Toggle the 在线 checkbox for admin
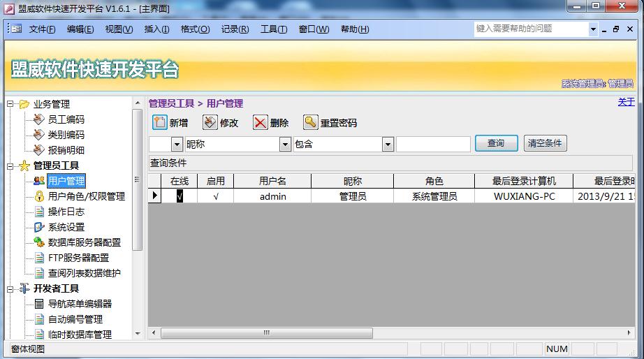The width and height of the screenshot is (644, 359). [180, 196]
